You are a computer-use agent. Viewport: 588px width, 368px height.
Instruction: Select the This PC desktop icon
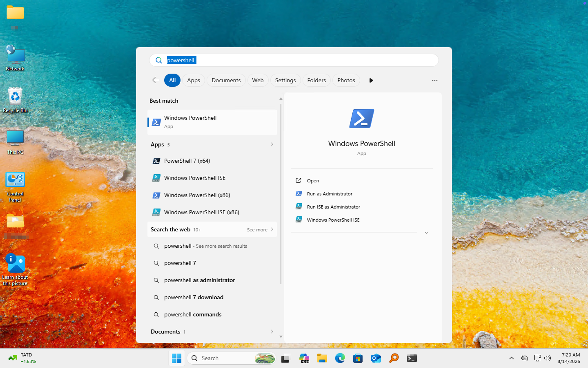pos(15,142)
